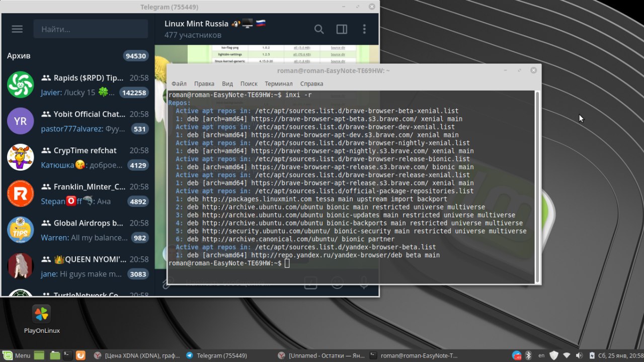Open Telegram chat options three-dot menu
Image resolution: width=644 pixels, height=362 pixels.
coord(364,29)
